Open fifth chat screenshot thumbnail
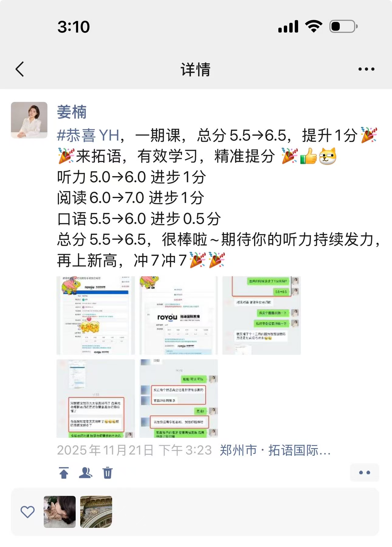 (x=179, y=399)
